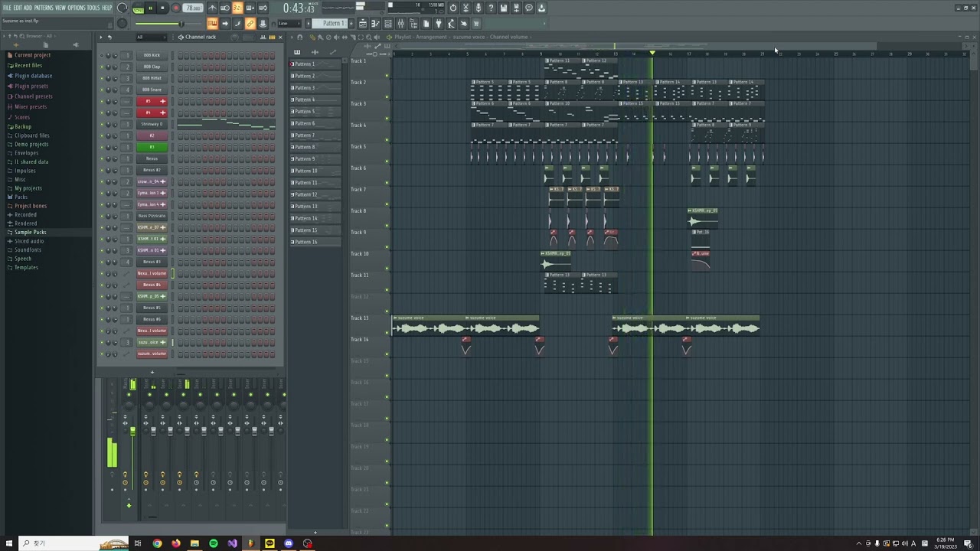The image size is (980, 551).
Task: Open the Playlist view icon in toolbar
Action: (363, 24)
